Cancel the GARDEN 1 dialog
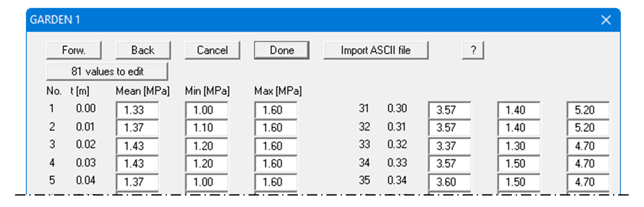The height and width of the screenshot is (207, 644). [x=212, y=50]
